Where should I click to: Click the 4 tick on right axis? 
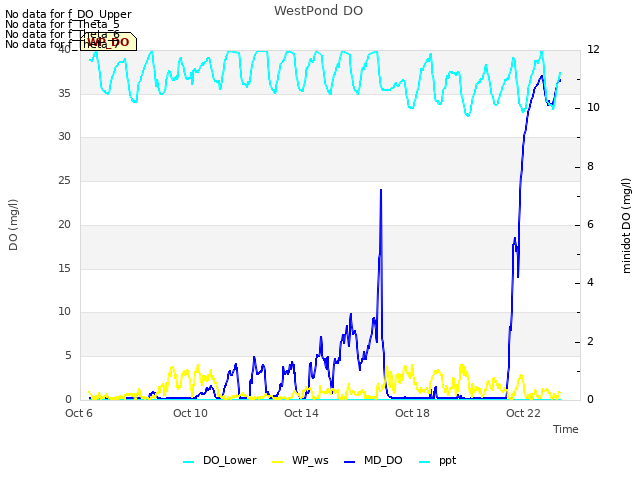point(590,283)
